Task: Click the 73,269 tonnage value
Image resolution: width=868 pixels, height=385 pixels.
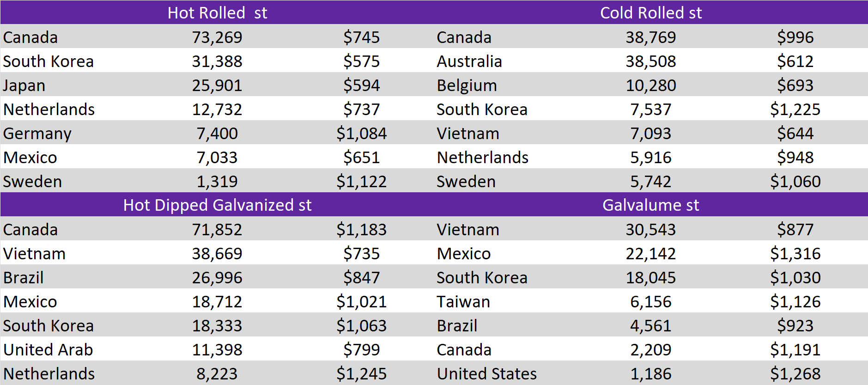Action: coord(217,37)
